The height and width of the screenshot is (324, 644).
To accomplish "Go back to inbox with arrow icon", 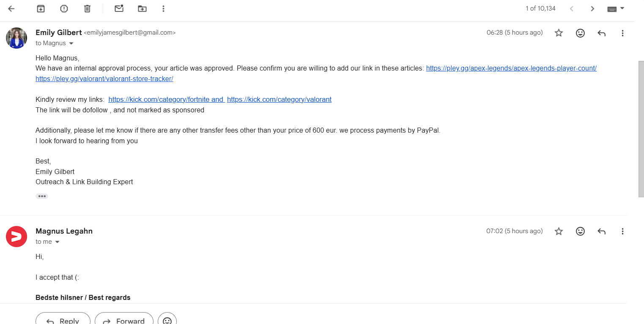I will pyautogui.click(x=11, y=8).
